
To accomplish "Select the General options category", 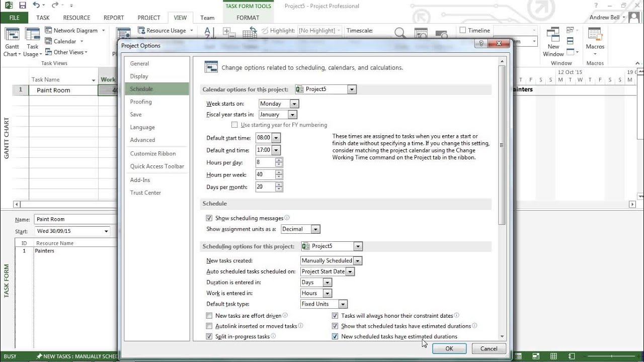I will [157, 64].
